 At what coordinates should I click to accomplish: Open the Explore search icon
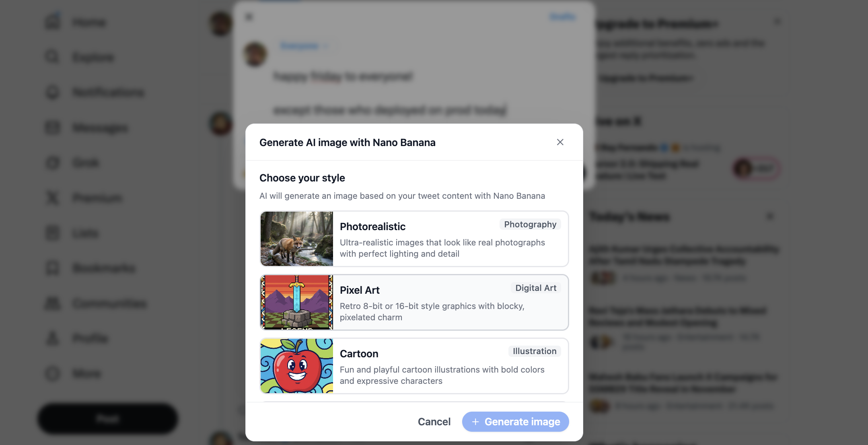(x=52, y=57)
